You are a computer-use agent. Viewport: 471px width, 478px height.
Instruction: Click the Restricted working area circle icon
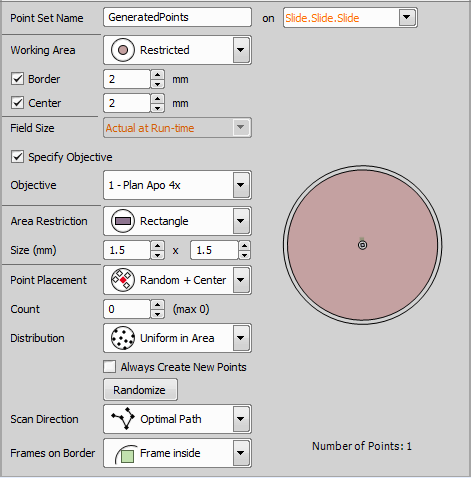(x=123, y=50)
